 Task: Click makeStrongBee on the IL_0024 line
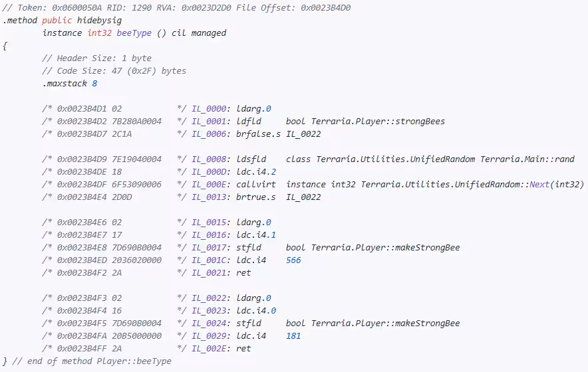(x=428, y=324)
